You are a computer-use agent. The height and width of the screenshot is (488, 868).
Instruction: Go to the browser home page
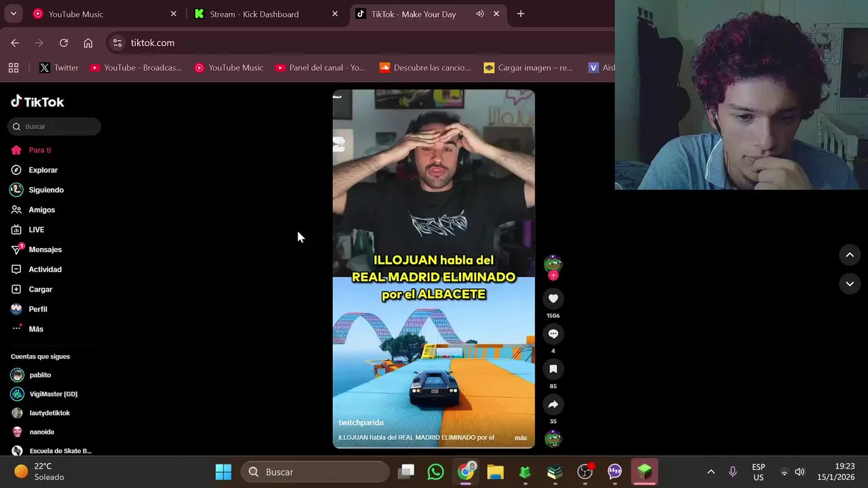88,43
